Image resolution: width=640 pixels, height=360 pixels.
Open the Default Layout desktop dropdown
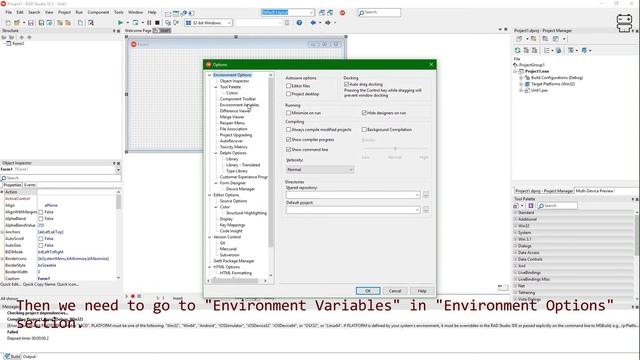[287, 12]
